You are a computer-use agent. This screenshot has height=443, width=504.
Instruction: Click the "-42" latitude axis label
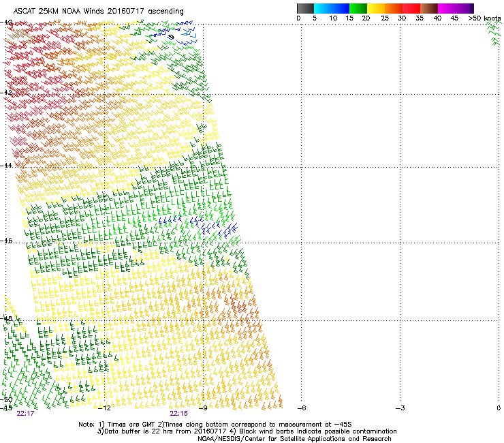tap(6, 93)
